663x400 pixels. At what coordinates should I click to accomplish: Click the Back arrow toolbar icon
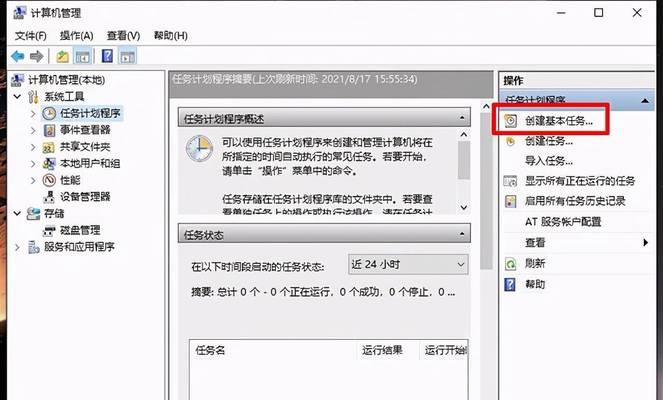pyautogui.click(x=18, y=56)
